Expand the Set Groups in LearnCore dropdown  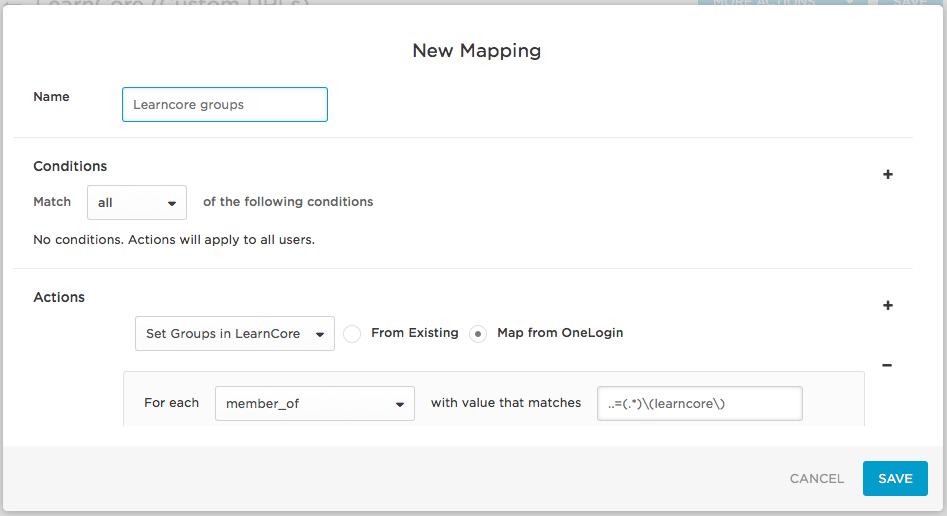(x=235, y=334)
